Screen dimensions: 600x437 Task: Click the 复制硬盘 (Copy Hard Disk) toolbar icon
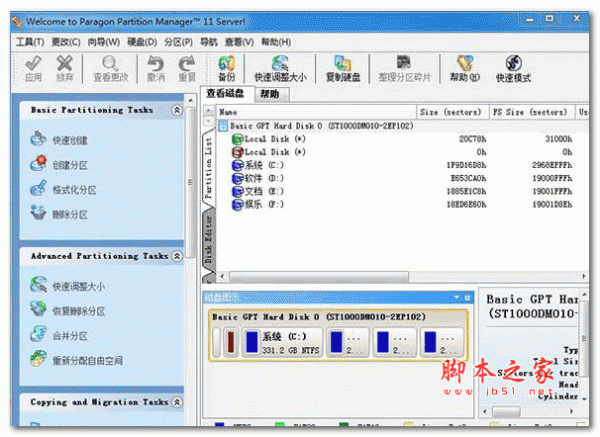(x=343, y=68)
